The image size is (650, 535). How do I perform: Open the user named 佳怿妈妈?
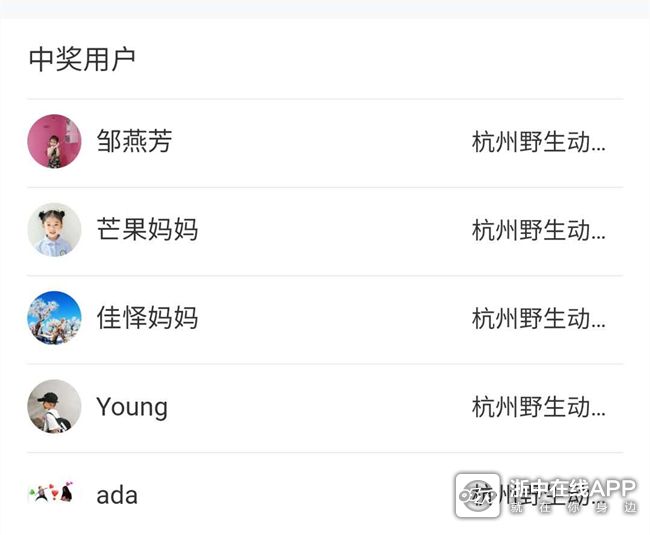[147, 318]
